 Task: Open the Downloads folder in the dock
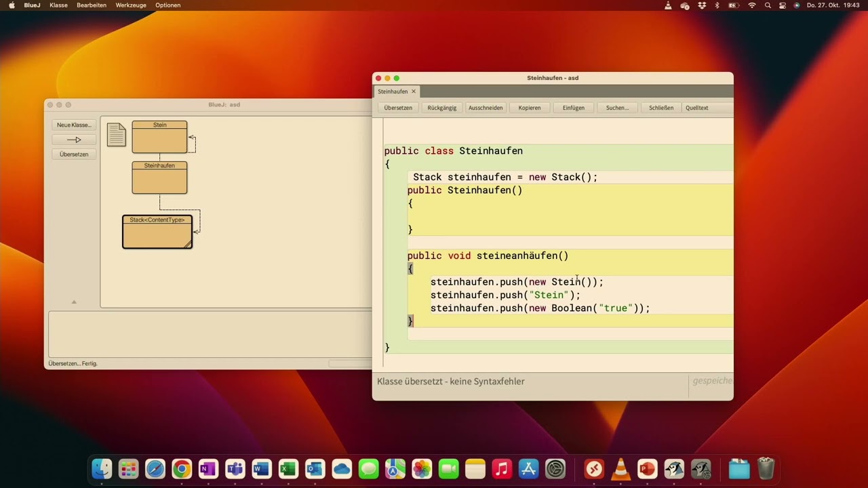738,468
